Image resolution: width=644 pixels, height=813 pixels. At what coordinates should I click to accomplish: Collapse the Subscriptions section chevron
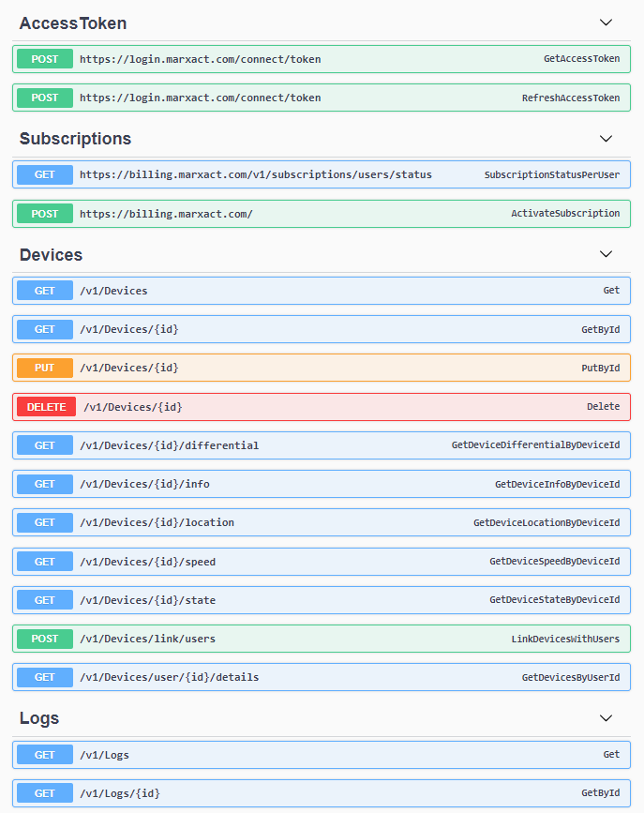coord(606,139)
